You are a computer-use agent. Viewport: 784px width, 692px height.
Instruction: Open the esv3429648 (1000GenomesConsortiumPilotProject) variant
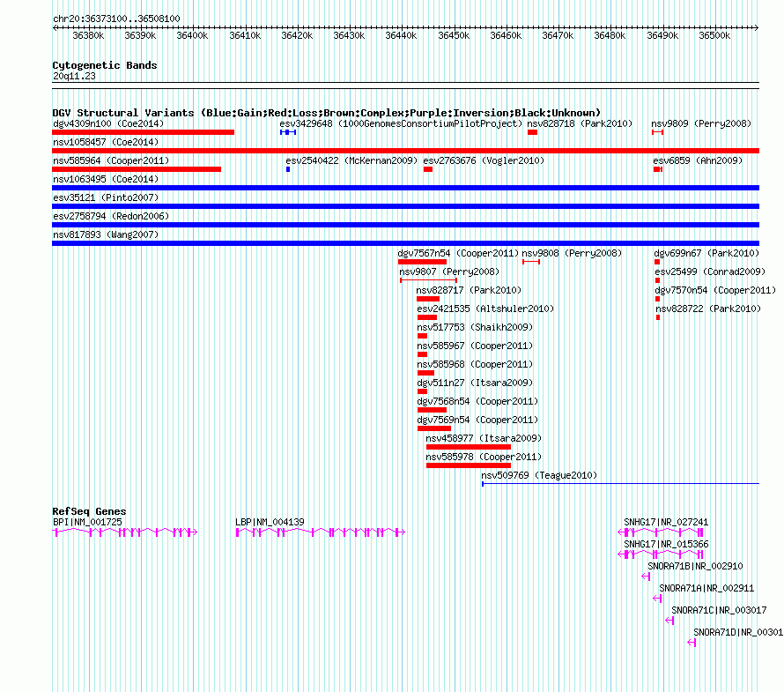[x=401, y=123]
